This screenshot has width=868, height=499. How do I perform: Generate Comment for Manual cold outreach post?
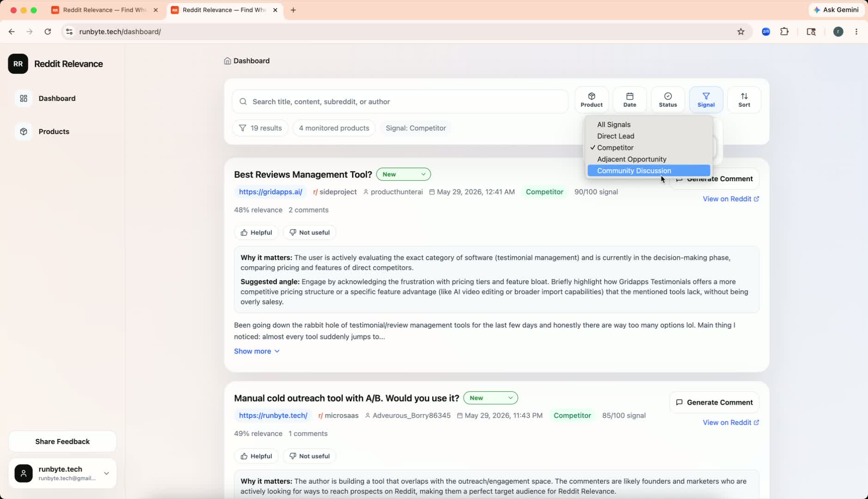tap(714, 402)
